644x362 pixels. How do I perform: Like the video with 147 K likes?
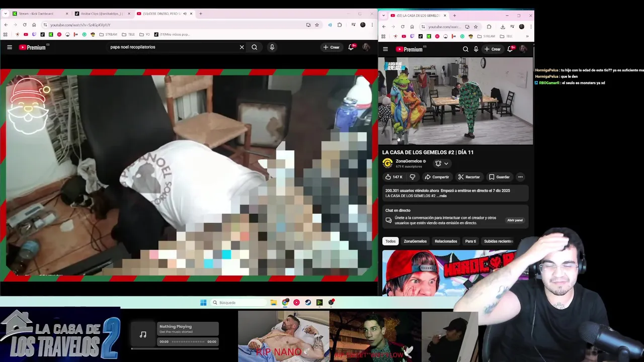[x=393, y=177]
